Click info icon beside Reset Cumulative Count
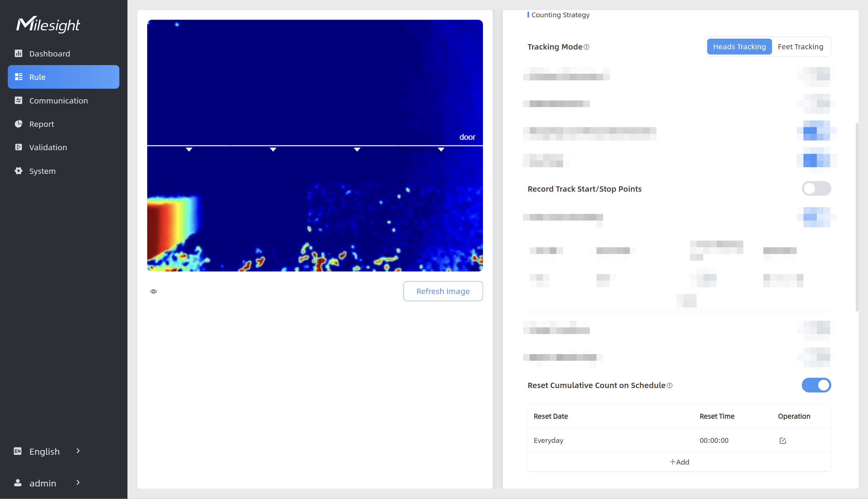 pyautogui.click(x=670, y=386)
